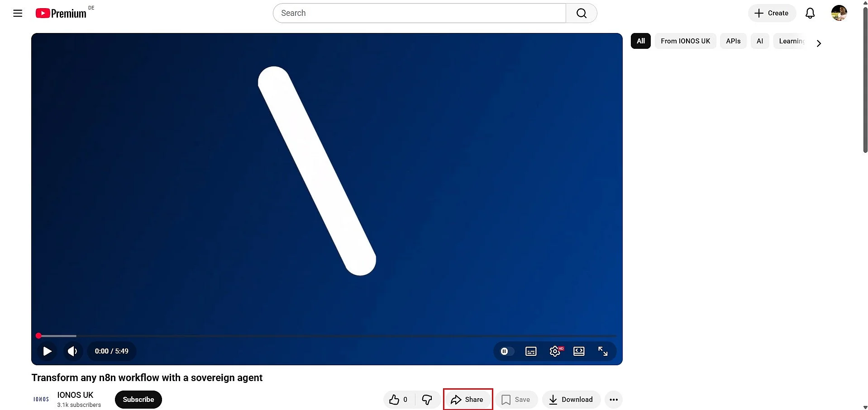Open player settings gear
Viewport: 868px width, 410px height.
(x=555, y=351)
